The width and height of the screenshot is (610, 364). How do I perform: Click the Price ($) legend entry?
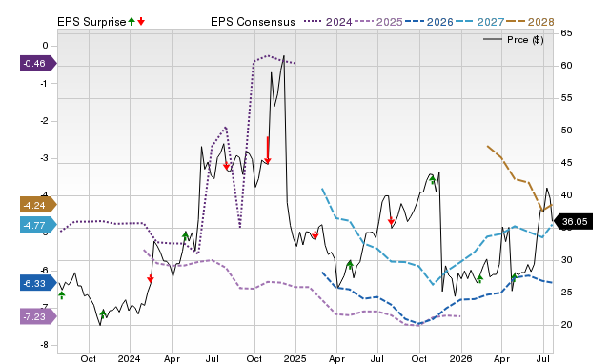point(514,40)
